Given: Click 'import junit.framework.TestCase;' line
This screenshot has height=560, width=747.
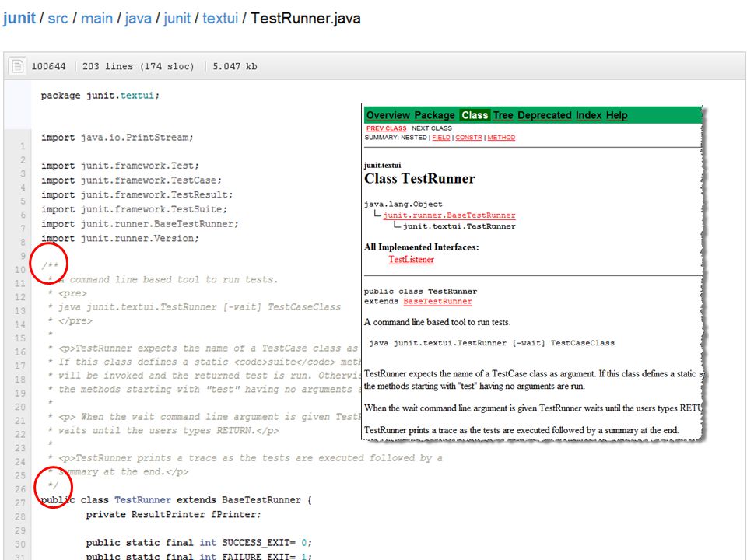Looking at the screenshot, I should point(132,180).
